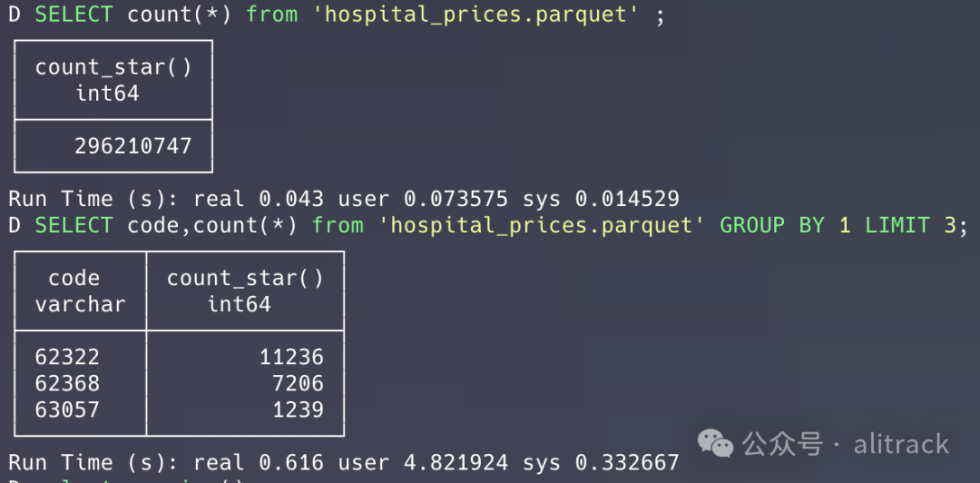Click the WeChat logo icon in watermark
The height and width of the screenshot is (483, 980).
pyautogui.click(x=716, y=443)
